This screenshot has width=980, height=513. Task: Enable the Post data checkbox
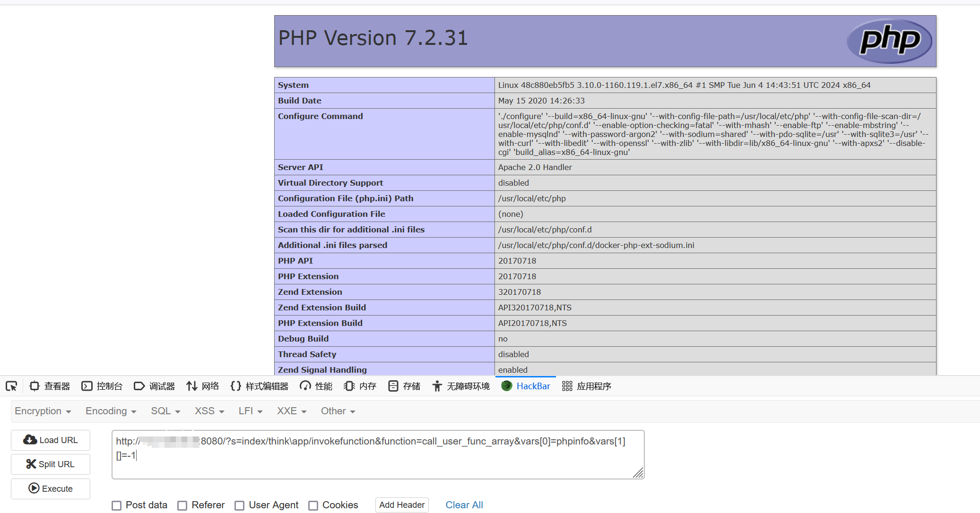pos(117,505)
